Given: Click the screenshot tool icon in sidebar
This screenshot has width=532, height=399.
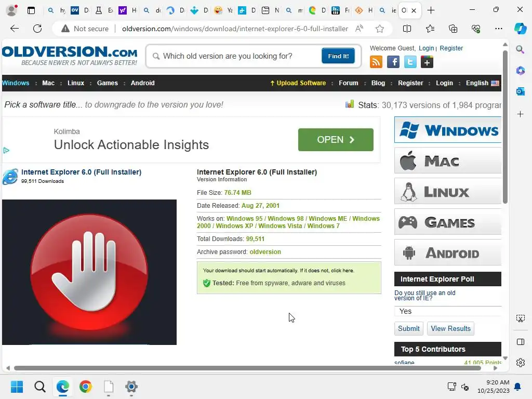Looking at the screenshot, I should (x=520, y=318).
